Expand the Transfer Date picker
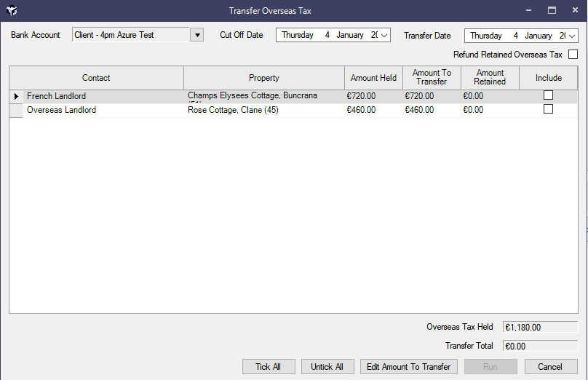 (572, 36)
